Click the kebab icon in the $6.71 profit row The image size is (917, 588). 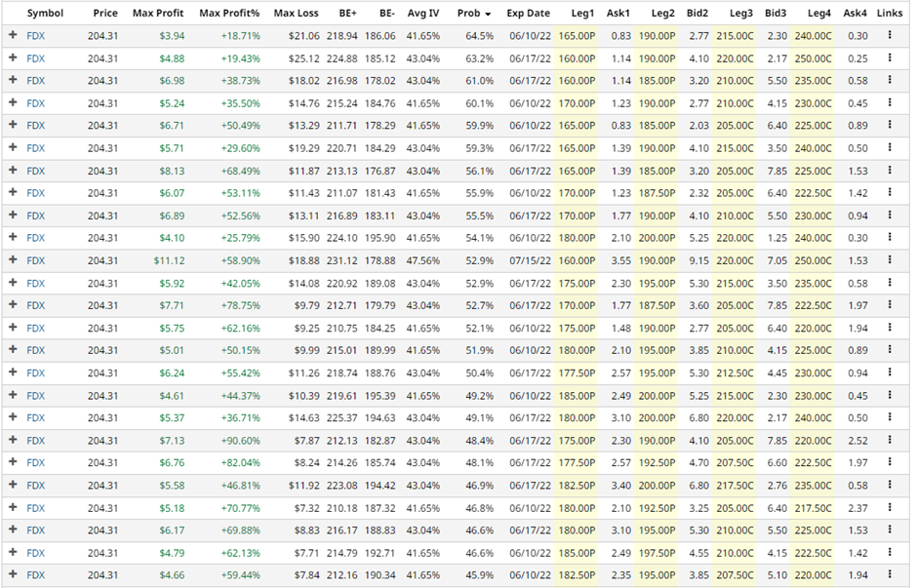[x=890, y=125]
